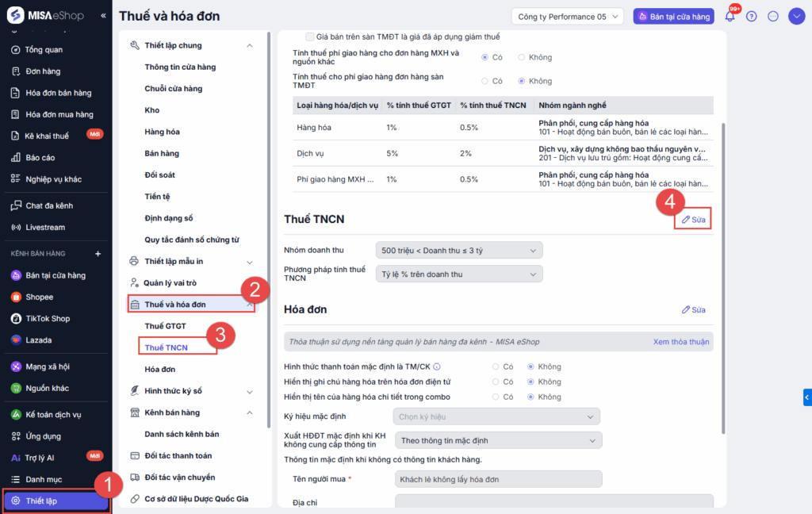
Task: Select Thuế GTGT in settings menu
Action: pos(164,326)
